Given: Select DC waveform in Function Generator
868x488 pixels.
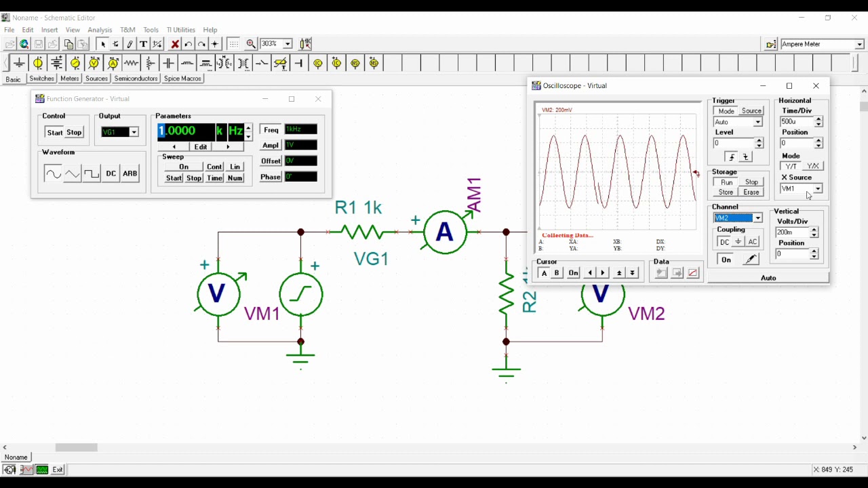Looking at the screenshot, I should (111, 174).
